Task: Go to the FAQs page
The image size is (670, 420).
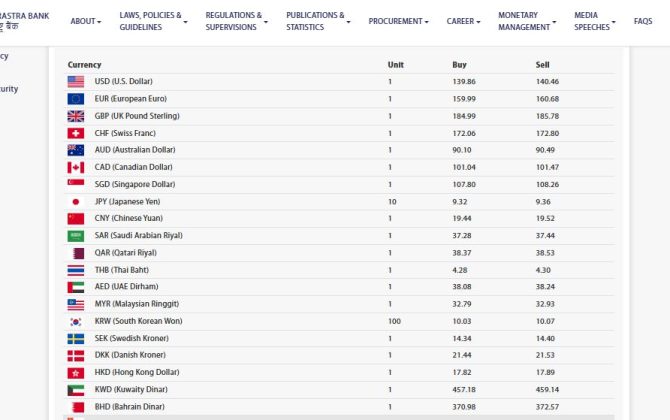Action: [x=643, y=21]
